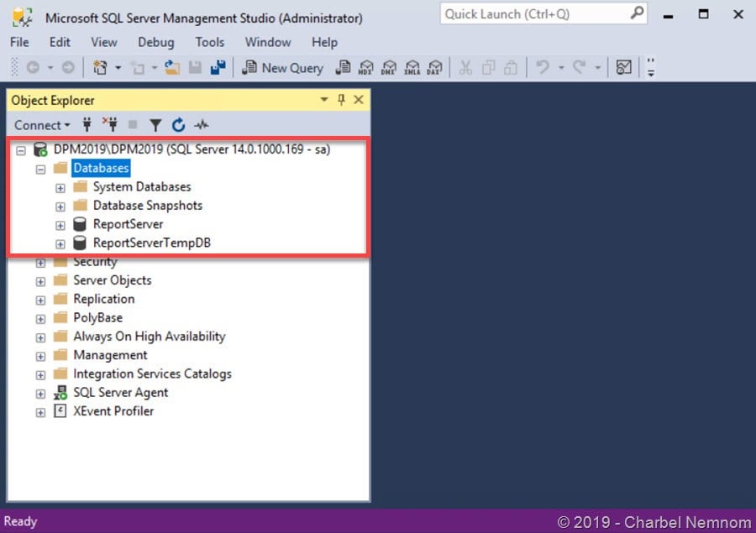Viewport: 756px width, 533px height.
Task: Click the Database Engine Query icon
Action: click(x=343, y=67)
